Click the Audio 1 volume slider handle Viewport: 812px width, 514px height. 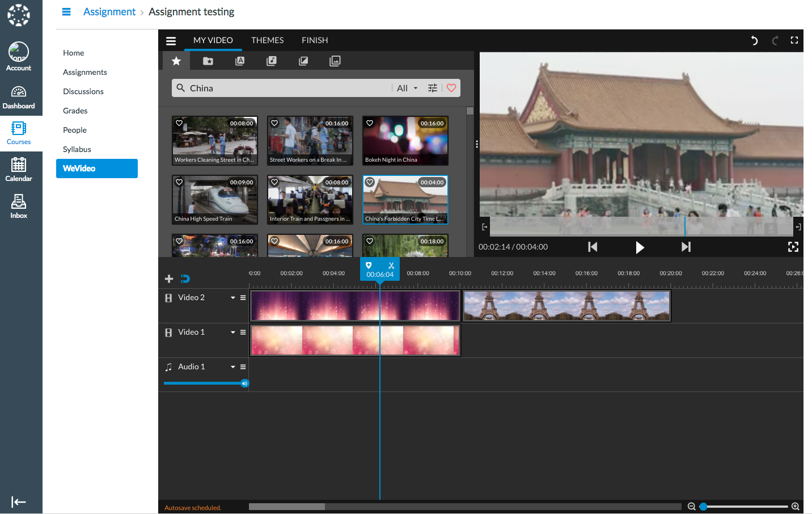coord(244,384)
